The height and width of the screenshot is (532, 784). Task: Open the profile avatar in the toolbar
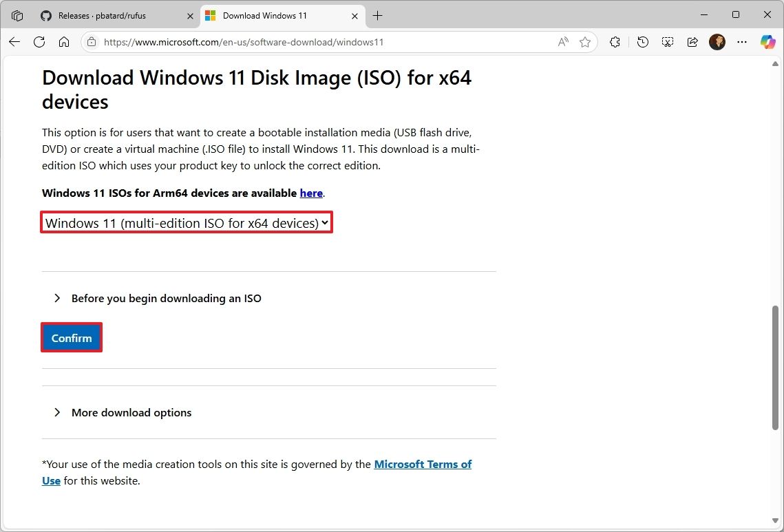point(717,42)
